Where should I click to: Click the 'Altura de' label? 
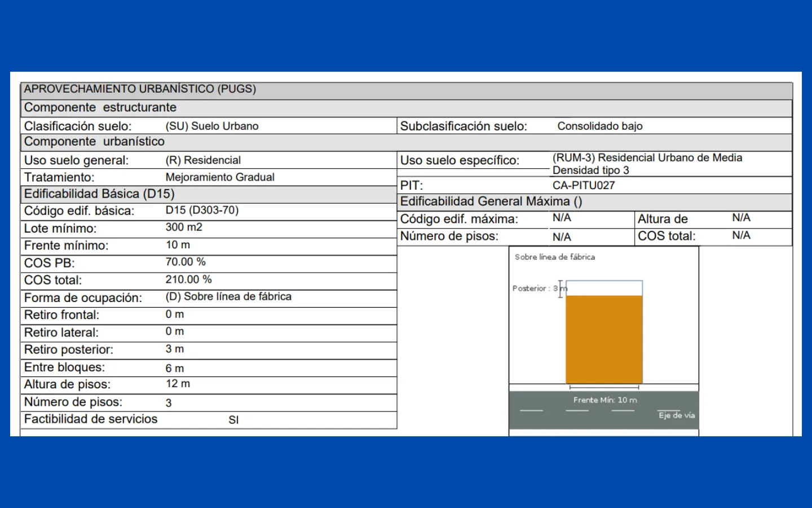(663, 219)
